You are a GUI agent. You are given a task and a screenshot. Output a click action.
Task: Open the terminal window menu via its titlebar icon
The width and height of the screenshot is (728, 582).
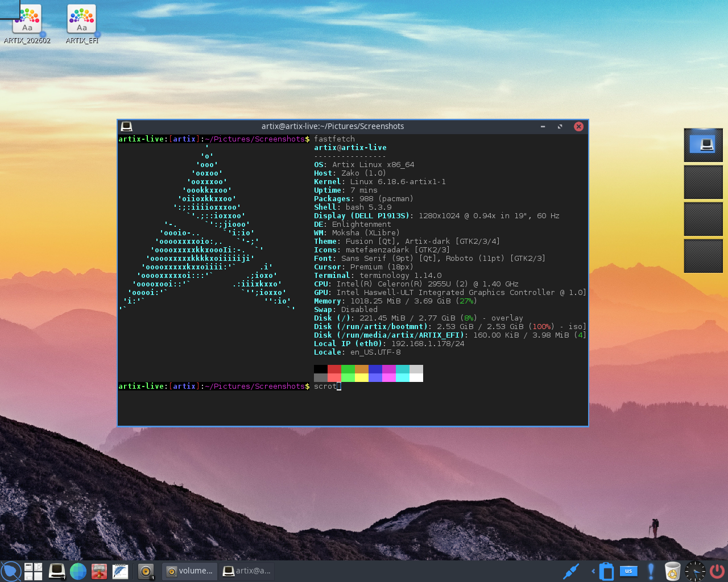[x=126, y=126]
